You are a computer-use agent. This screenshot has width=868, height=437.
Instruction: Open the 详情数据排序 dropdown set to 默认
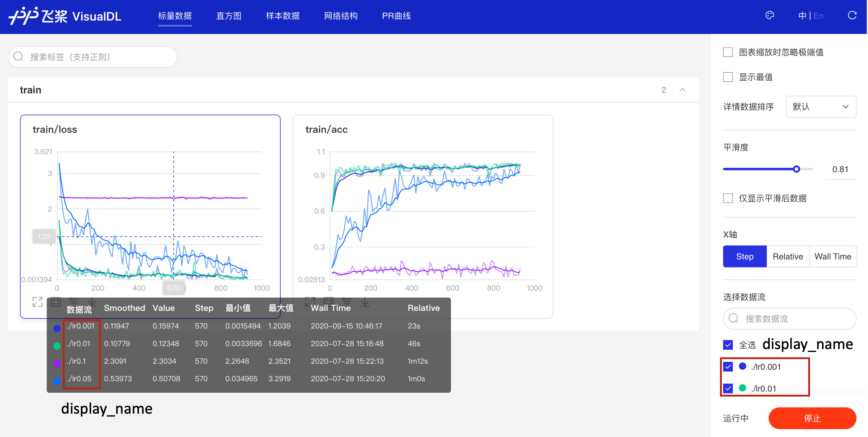(821, 107)
